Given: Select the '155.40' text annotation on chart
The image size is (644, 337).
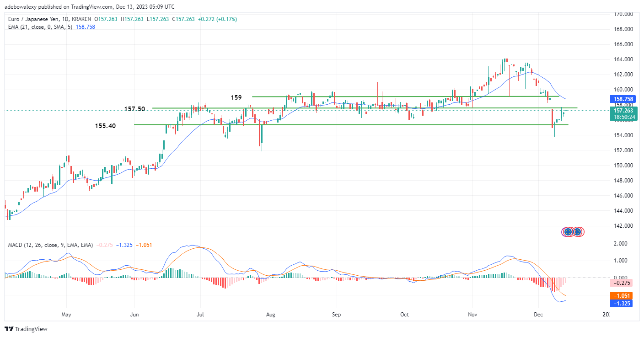Looking at the screenshot, I should pyautogui.click(x=105, y=125).
